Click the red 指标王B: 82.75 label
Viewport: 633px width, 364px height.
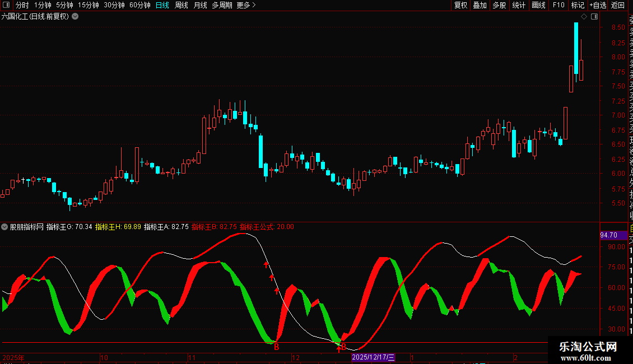[x=215, y=227]
